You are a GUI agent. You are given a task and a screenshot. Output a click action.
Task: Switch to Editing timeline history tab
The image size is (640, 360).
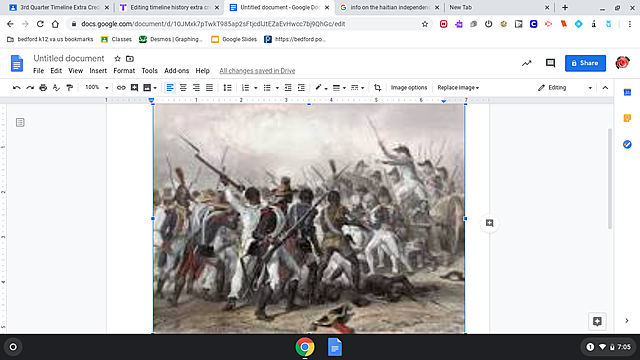click(x=169, y=7)
